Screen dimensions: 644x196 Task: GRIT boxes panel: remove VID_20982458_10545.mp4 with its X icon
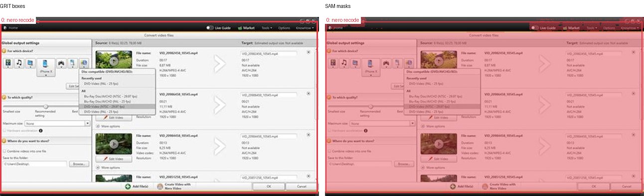point(308,52)
